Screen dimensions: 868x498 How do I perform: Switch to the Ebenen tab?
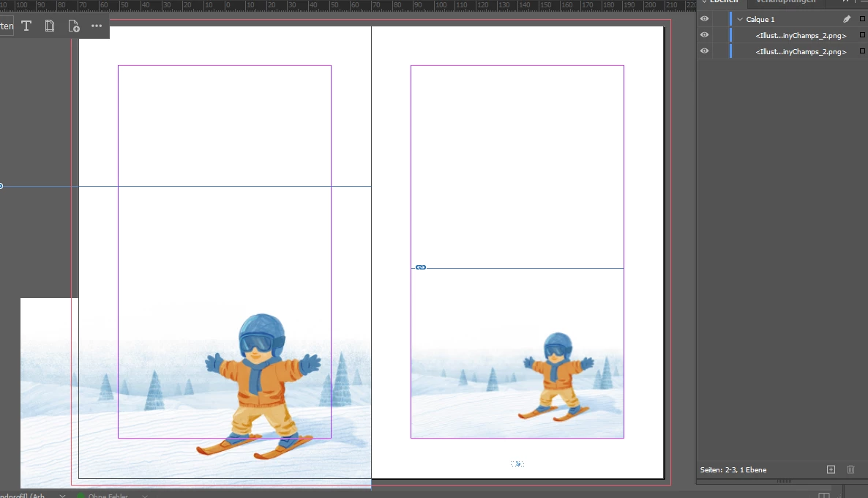coord(724,1)
